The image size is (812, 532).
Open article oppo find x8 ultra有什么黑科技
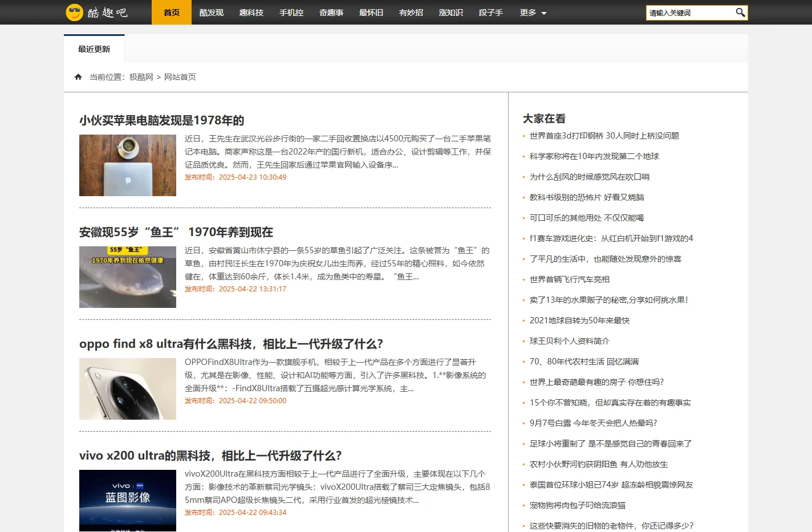231,344
